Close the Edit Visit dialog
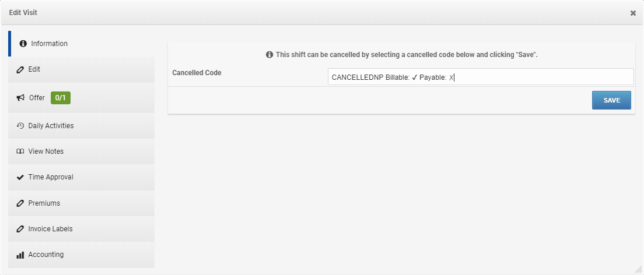This screenshot has height=275, width=644. pos(633,13)
